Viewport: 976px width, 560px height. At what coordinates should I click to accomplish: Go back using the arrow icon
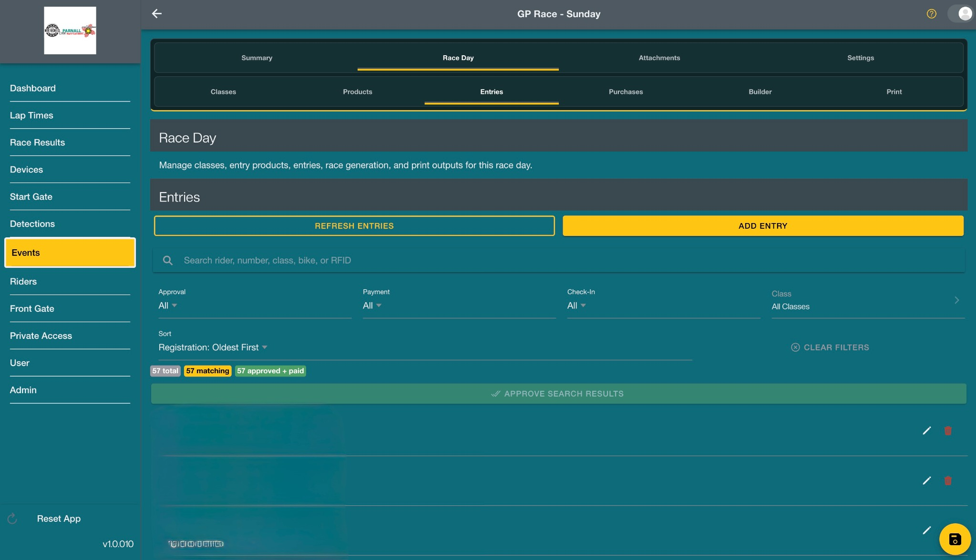[x=157, y=14]
